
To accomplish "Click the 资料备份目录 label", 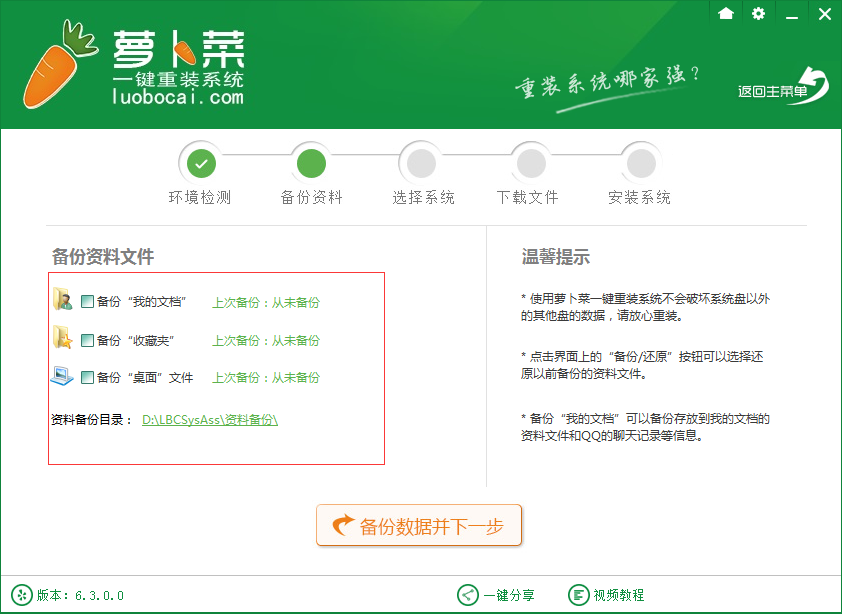I will pos(91,420).
